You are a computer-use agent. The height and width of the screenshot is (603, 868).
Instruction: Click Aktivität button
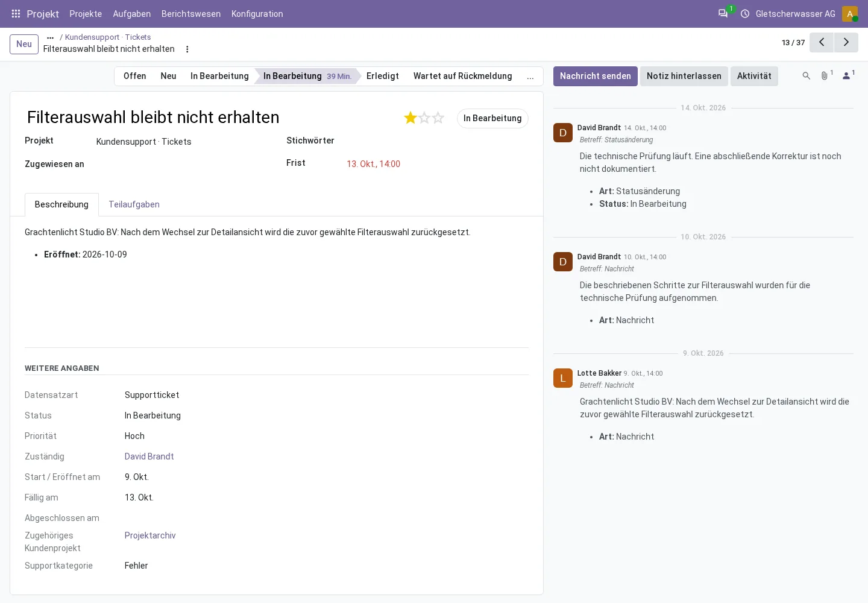click(x=754, y=76)
